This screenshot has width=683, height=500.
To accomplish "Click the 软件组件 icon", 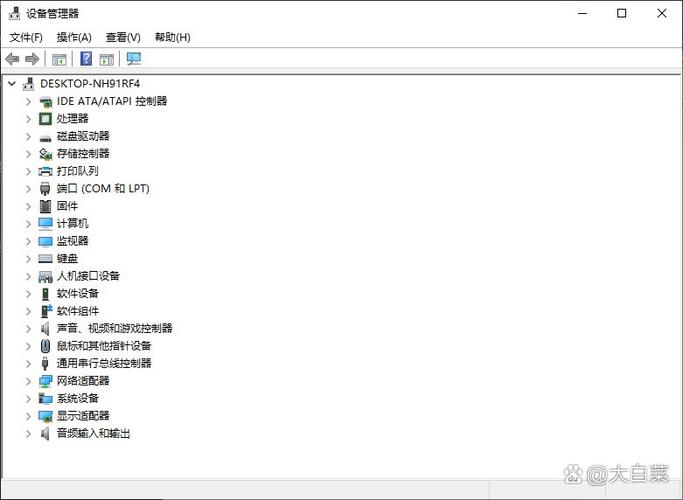I will coord(46,311).
